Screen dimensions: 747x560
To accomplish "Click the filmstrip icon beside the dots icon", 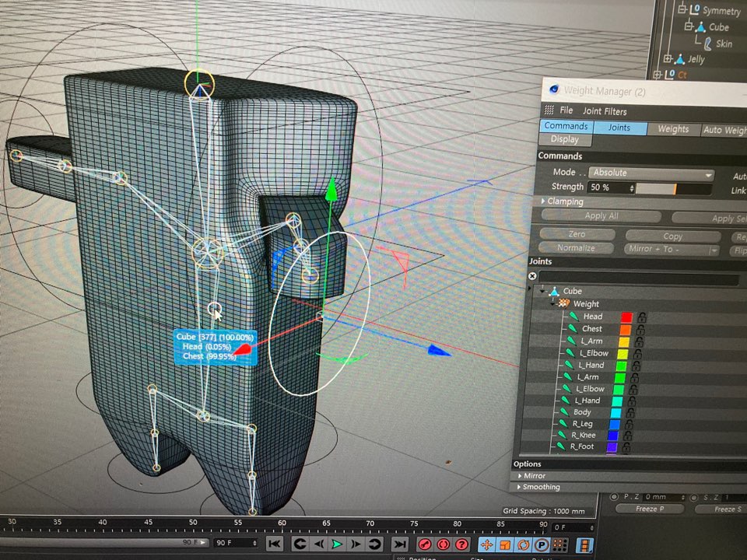I will (584, 545).
